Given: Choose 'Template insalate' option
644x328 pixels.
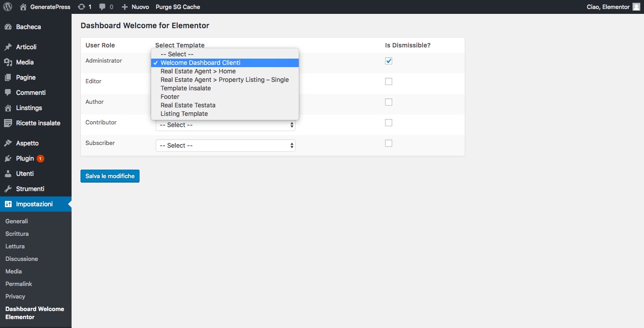Looking at the screenshot, I should (225, 88).
